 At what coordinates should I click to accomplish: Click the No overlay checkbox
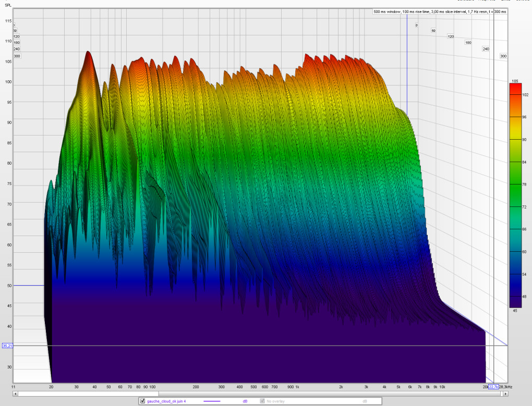coord(262,401)
